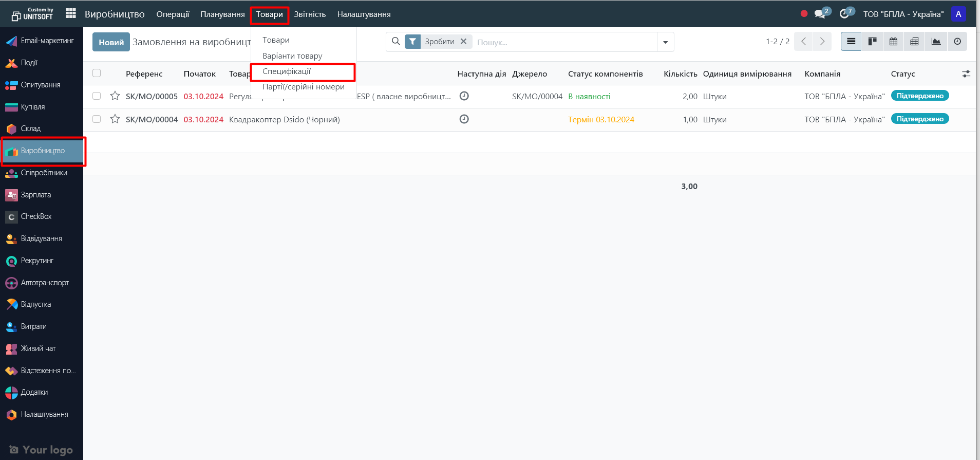
Task: Check the SK/MO/00004 row checkbox
Action: click(x=97, y=119)
